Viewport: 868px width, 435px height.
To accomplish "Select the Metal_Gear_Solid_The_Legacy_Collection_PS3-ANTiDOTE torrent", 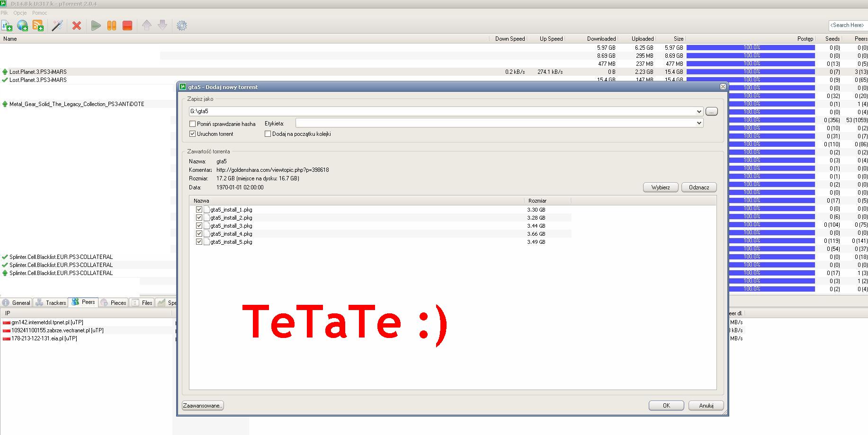I will (x=77, y=104).
